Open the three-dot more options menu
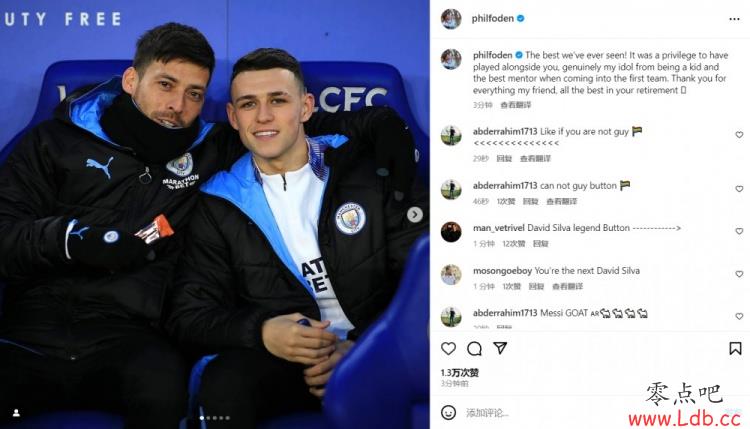 (734, 19)
